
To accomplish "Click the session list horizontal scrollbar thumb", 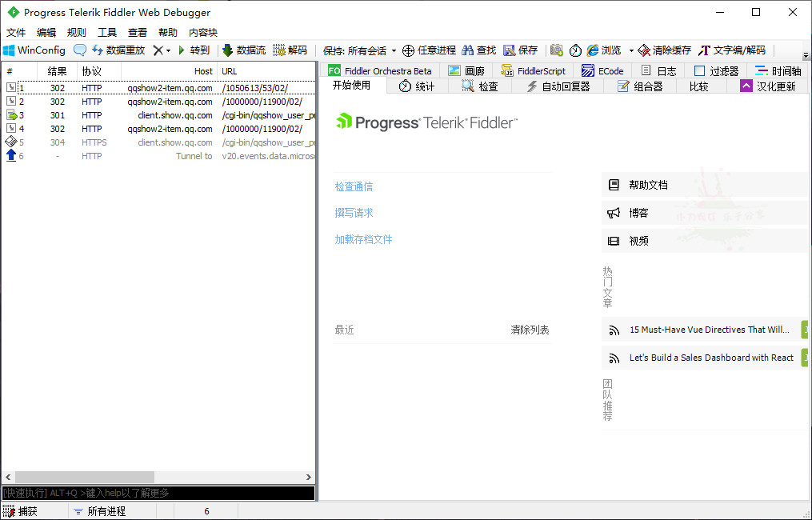I will [85, 477].
